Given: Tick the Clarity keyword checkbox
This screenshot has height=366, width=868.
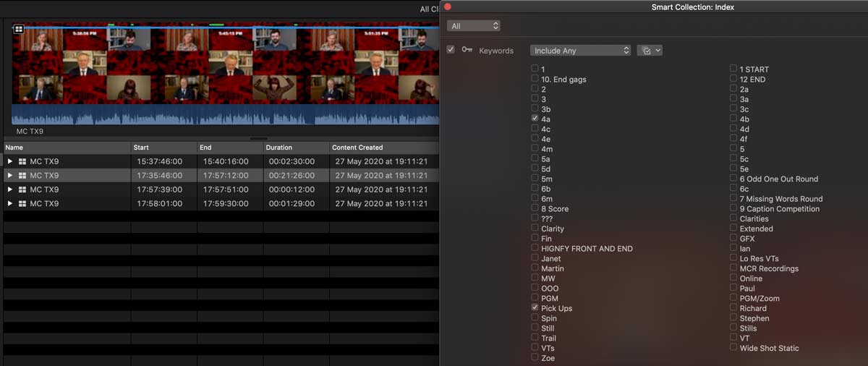Looking at the screenshot, I should 535,228.
